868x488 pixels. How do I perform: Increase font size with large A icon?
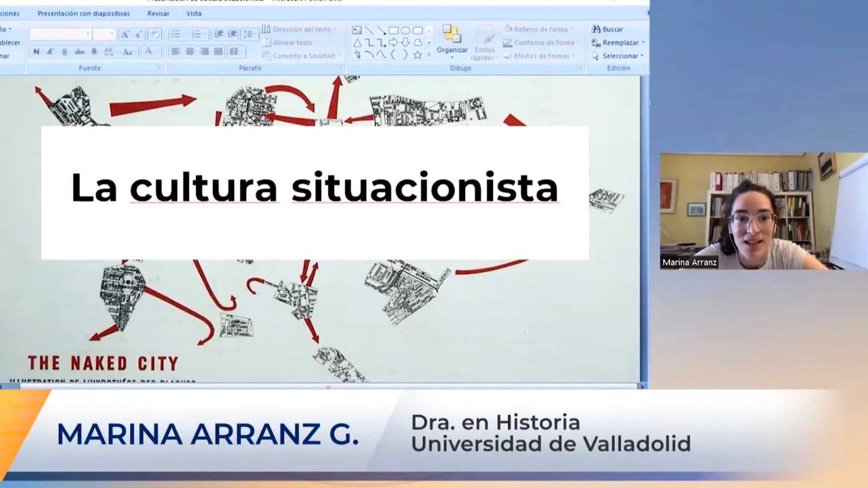[x=125, y=34]
